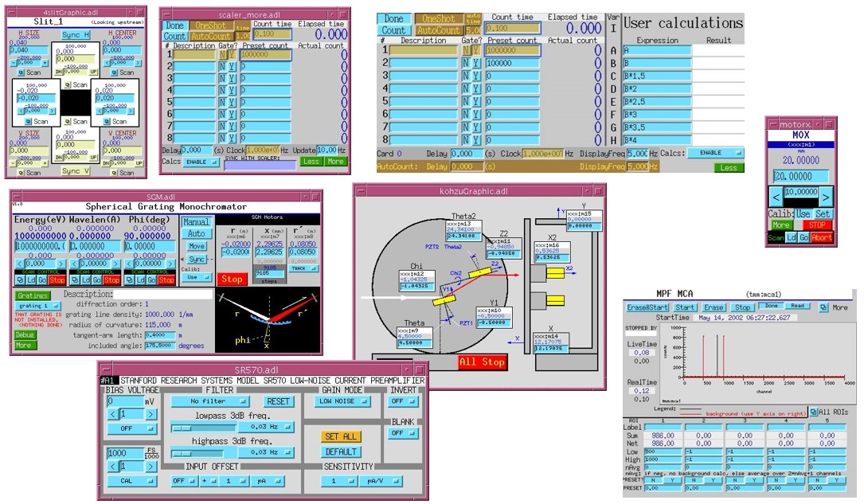Tweak SGM Wavelen up with right arrow

115,264
